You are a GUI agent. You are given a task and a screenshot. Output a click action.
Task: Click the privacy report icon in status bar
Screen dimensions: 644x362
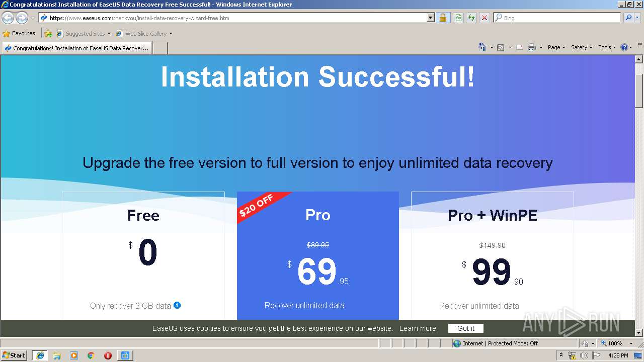point(586,343)
